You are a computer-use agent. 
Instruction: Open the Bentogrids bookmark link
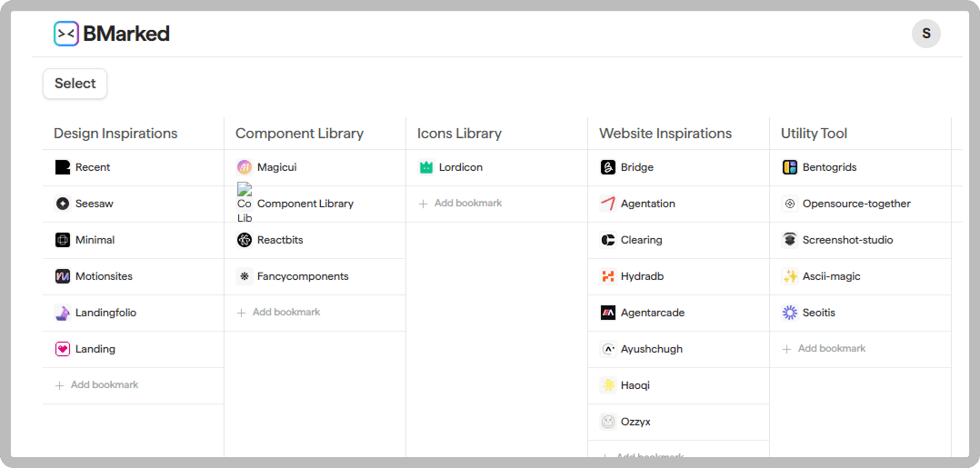pyautogui.click(x=829, y=167)
